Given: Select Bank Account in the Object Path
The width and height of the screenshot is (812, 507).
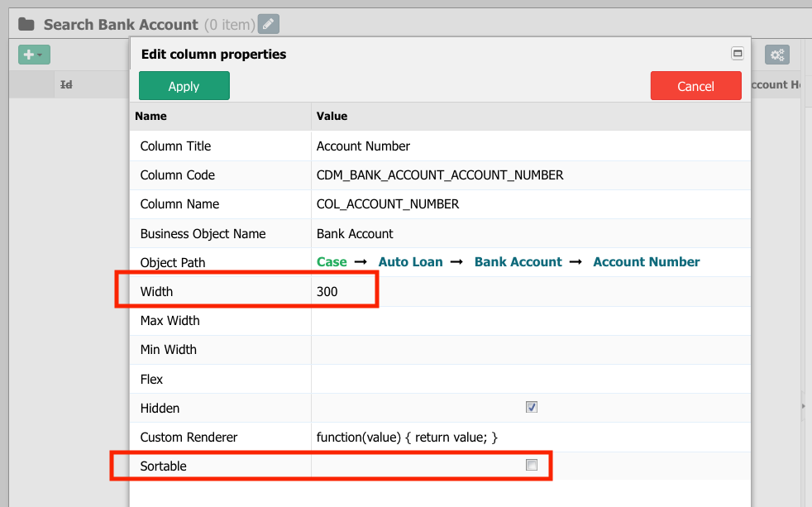Looking at the screenshot, I should pos(518,262).
